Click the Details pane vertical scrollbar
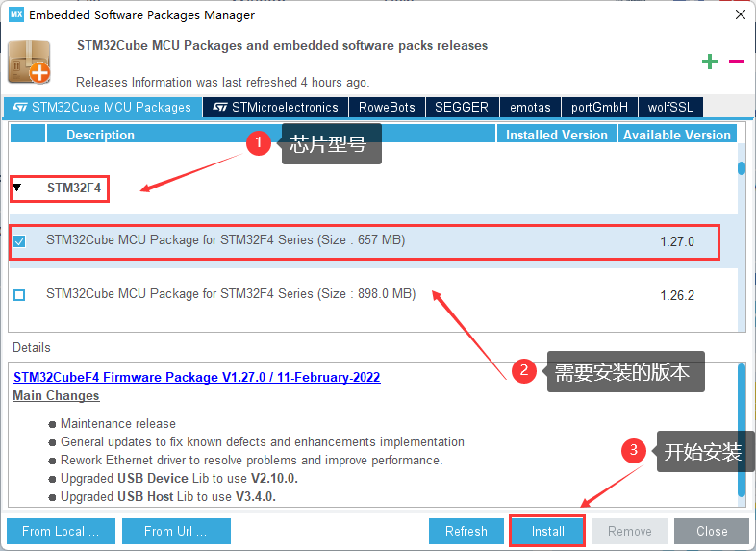The image size is (756, 551). (x=742, y=430)
